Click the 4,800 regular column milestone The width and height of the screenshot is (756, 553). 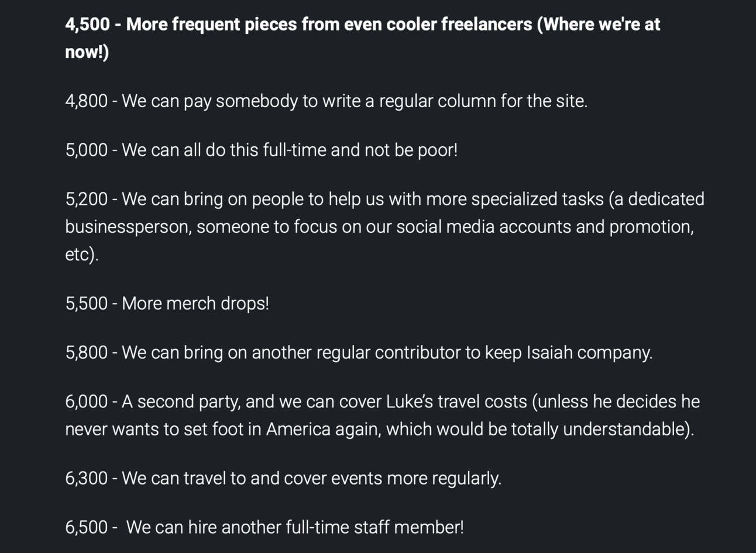click(x=327, y=101)
